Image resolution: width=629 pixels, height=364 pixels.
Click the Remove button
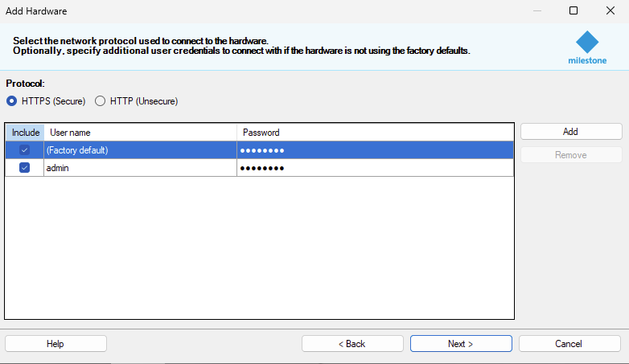571,155
